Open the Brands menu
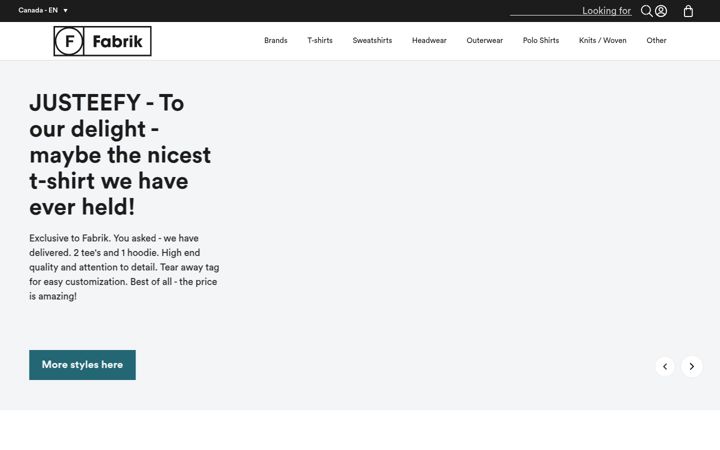Image resolution: width=720 pixels, height=450 pixels. click(276, 40)
